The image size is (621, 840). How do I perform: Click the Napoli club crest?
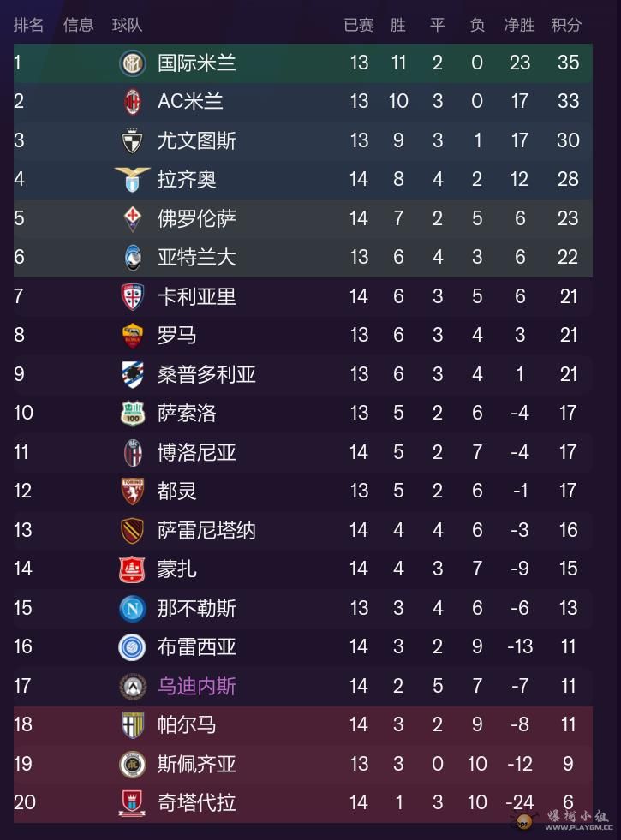pyautogui.click(x=132, y=608)
